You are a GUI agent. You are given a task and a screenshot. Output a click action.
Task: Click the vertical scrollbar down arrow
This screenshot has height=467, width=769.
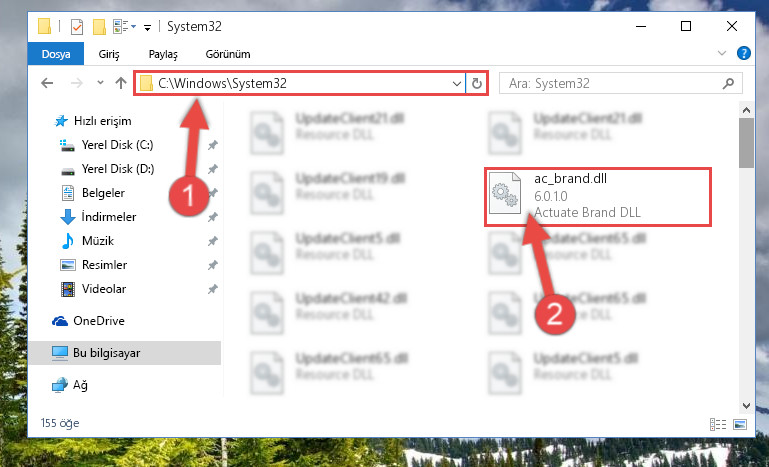746,406
